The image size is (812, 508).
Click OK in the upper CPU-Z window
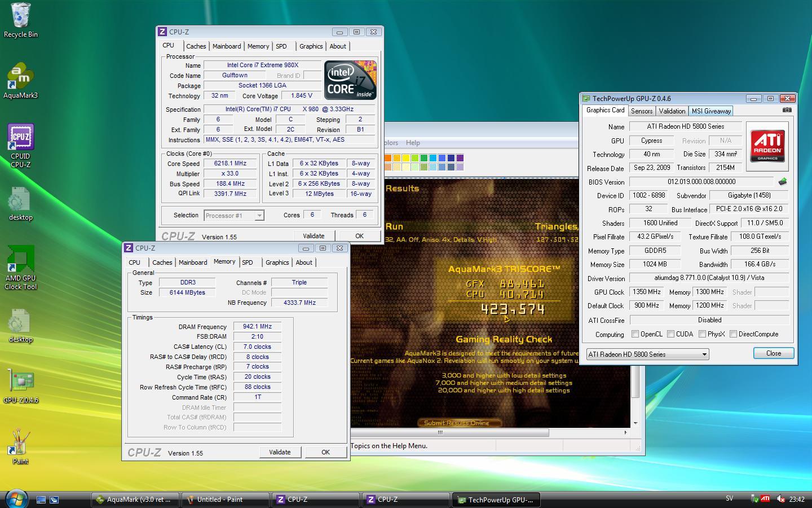tap(359, 236)
